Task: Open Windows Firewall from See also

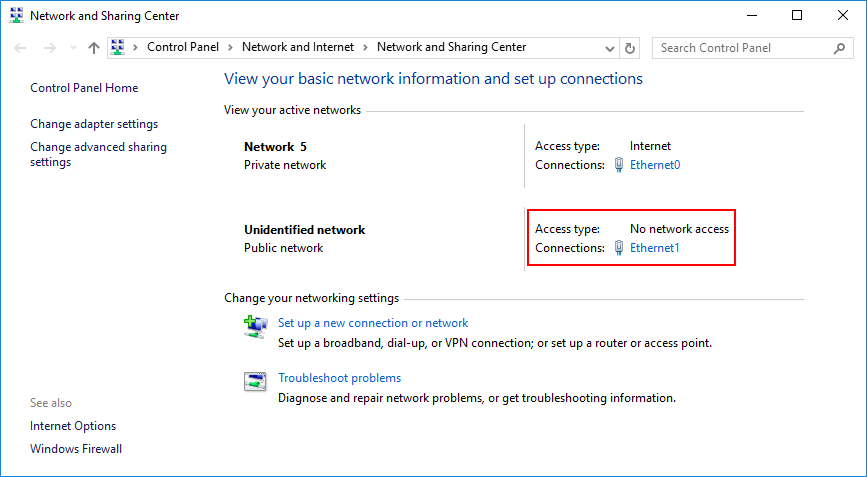Action: tap(76, 449)
